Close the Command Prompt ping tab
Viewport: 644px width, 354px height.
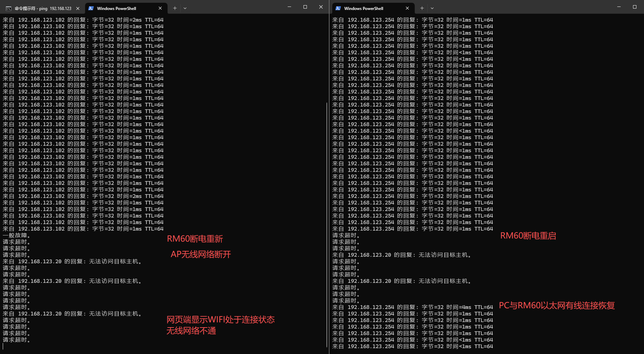tap(78, 8)
